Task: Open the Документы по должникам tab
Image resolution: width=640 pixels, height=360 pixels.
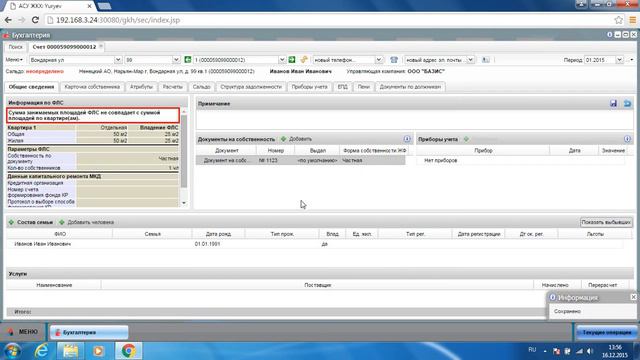Action: point(410,87)
